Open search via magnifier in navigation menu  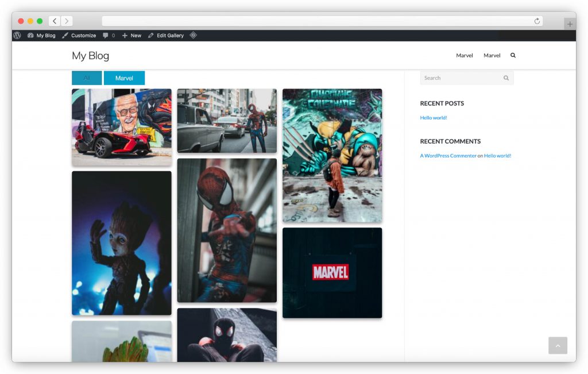(x=513, y=55)
